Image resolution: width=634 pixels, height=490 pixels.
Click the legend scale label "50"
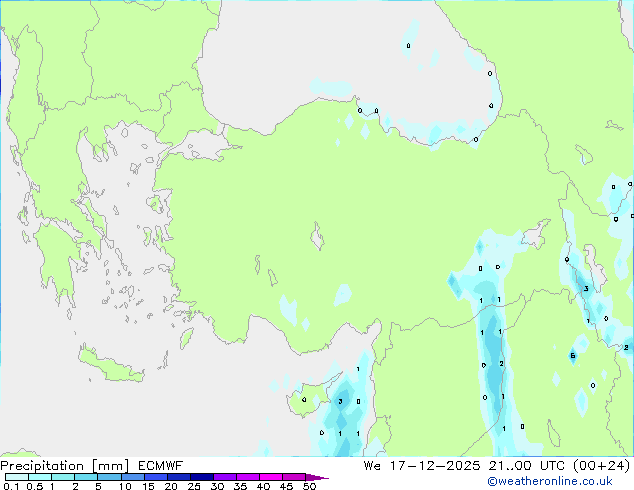[309, 486]
